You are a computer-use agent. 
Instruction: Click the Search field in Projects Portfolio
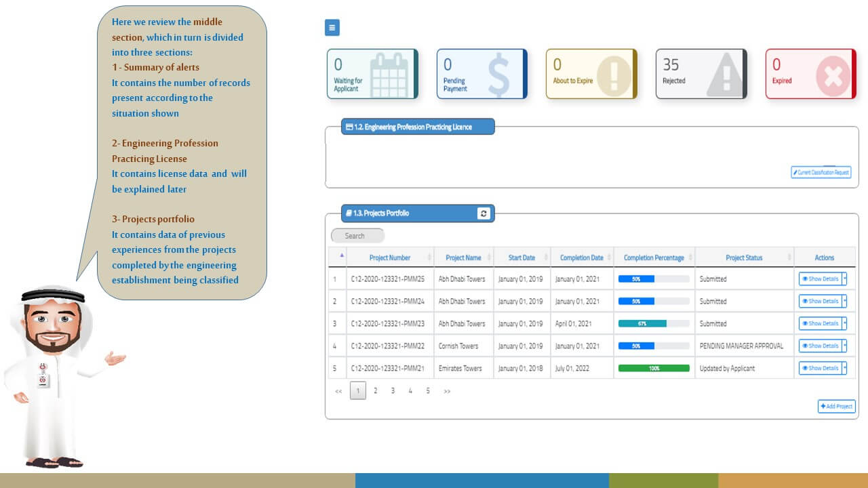(x=357, y=236)
